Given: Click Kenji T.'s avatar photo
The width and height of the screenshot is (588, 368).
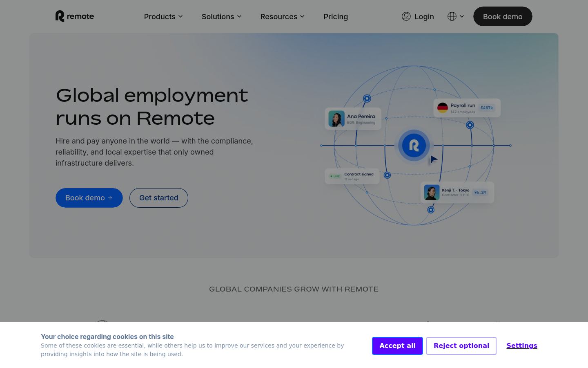Looking at the screenshot, I should pos(432,192).
